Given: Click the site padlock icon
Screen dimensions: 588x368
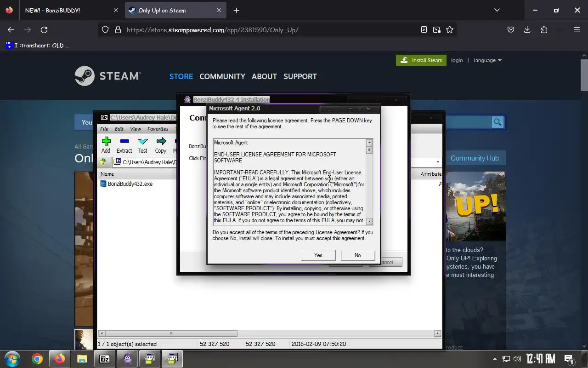Looking at the screenshot, I should tap(118, 29).
